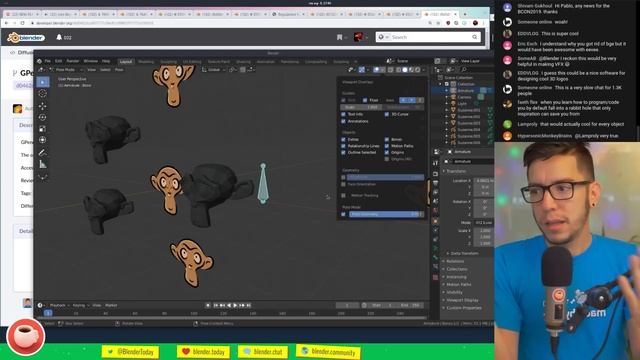Activate the Scale tool
640x360 pixels.
point(42,129)
